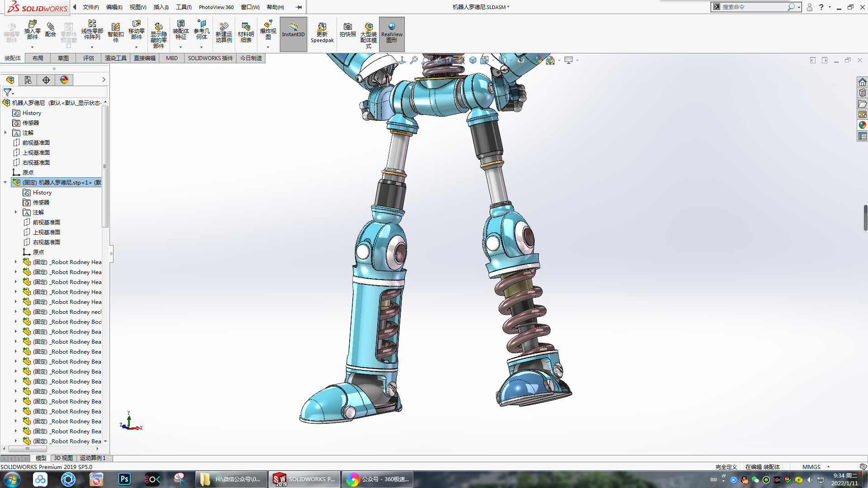Expand the 爆炸视图 dropdown arrow
The image size is (868, 488).
(x=268, y=47)
